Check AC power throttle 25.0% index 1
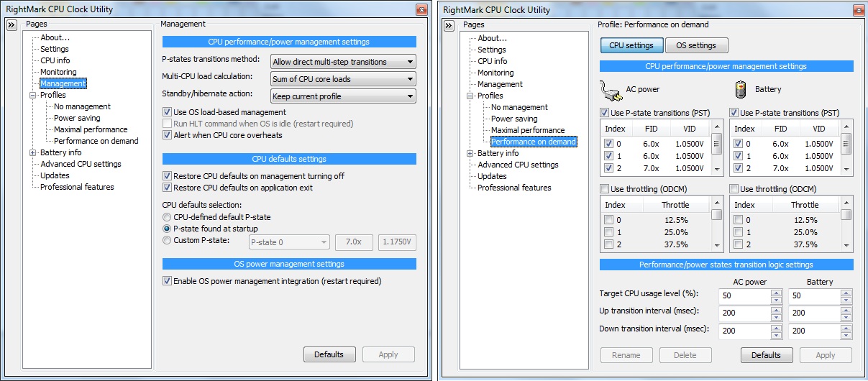Screen dimensions: 868x381 609,232
